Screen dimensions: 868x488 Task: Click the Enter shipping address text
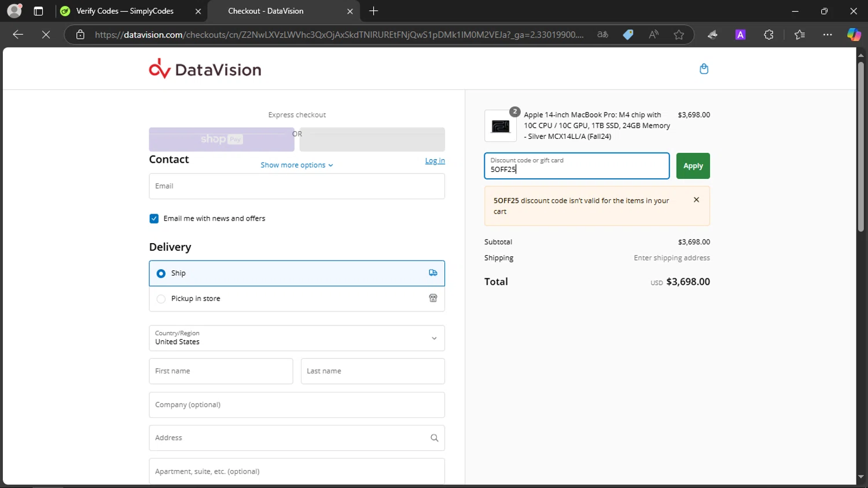click(x=672, y=258)
